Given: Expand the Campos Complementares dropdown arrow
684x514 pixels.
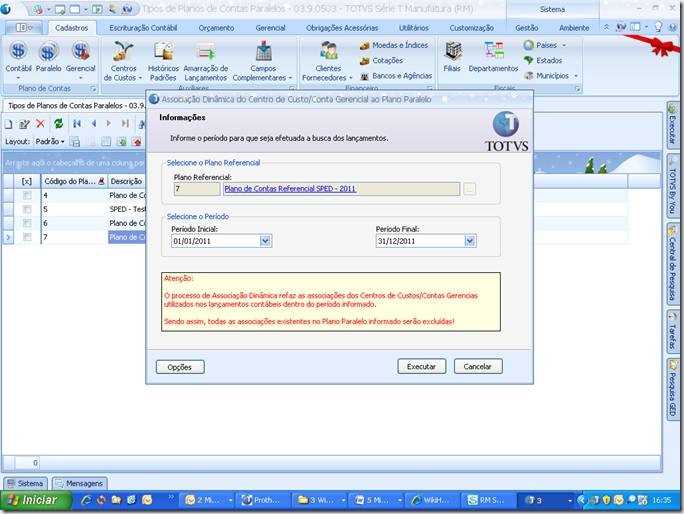Looking at the screenshot, I should pos(290,78).
